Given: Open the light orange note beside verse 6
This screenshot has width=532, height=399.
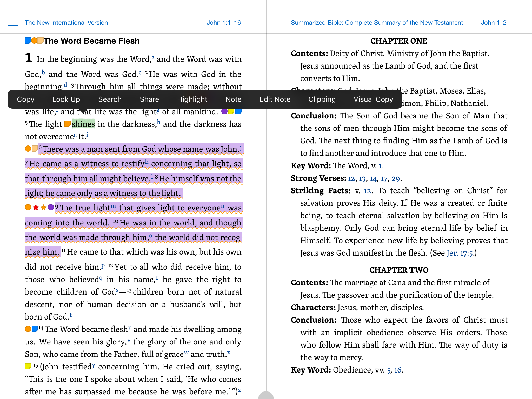Looking at the screenshot, I should [35, 149].
